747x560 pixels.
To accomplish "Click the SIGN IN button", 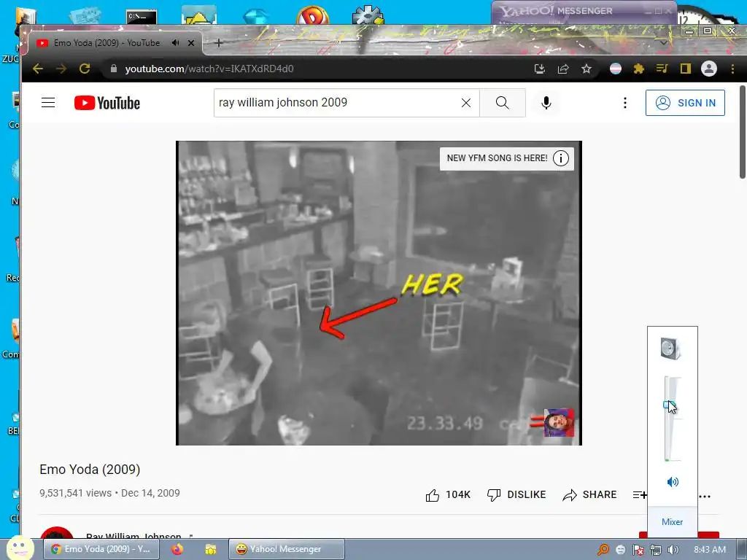I will click(685, 102).
